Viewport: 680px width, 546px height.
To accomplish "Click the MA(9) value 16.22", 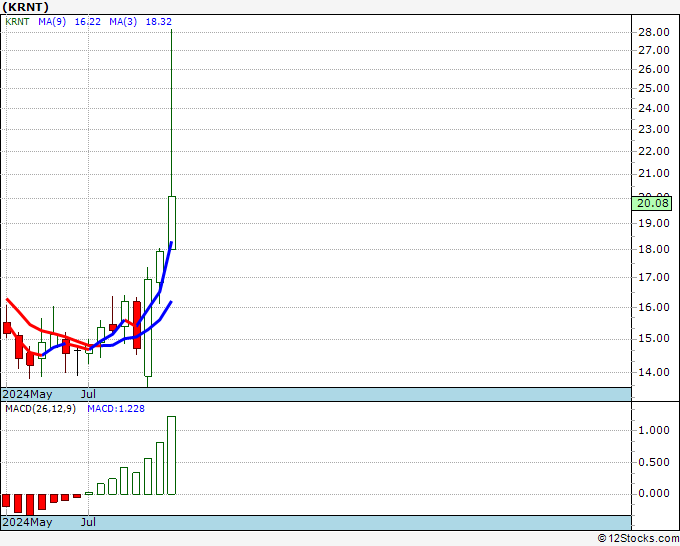I will (x=88, y=22).
